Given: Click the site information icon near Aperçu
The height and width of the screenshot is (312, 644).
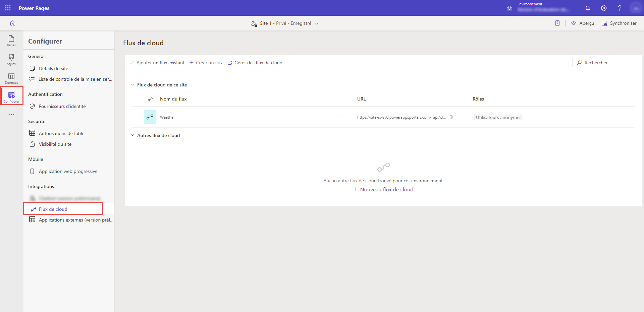Looking at the screenshot, I should point(557,23).
